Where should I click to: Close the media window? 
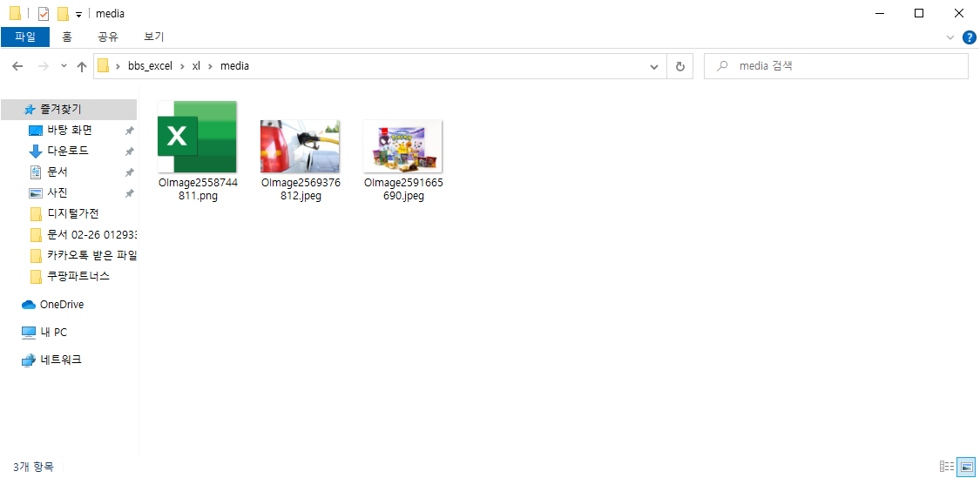[x=959, y=13]
